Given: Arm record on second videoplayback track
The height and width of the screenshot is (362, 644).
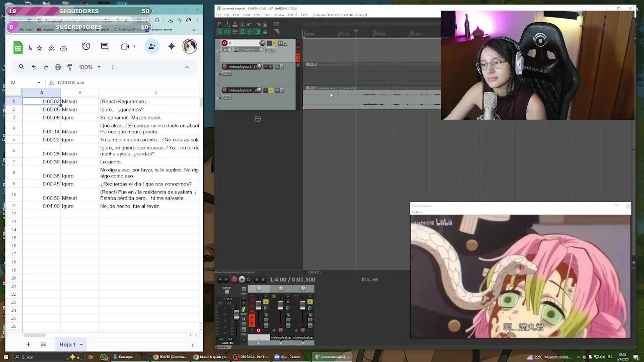Looking at the screenshot, I should coord(224,90).
